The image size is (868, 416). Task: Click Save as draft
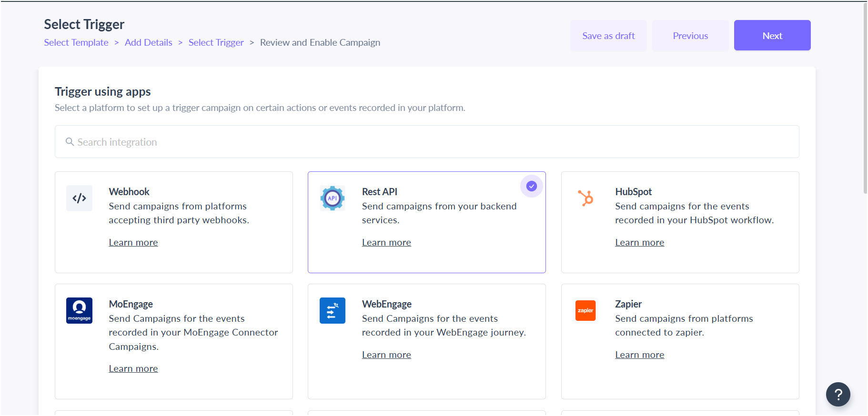click(608, 35)
